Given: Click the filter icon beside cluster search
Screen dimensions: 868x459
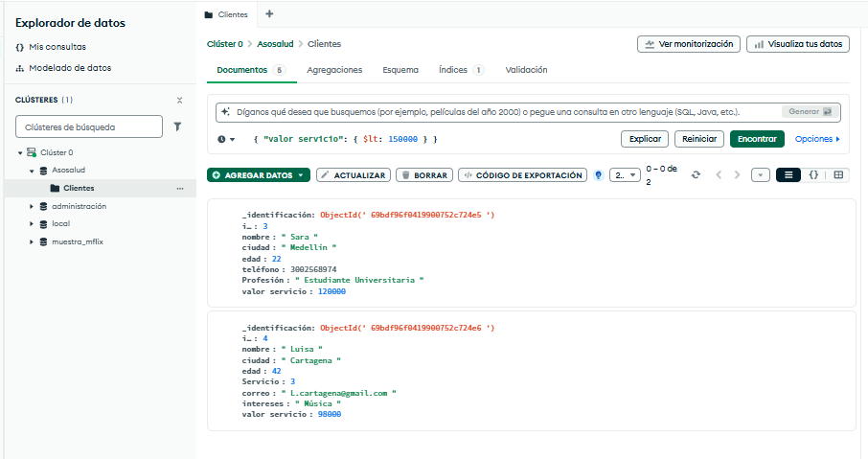Looking at the screenshot, I should pyautogui.click(x=177, y=126).
